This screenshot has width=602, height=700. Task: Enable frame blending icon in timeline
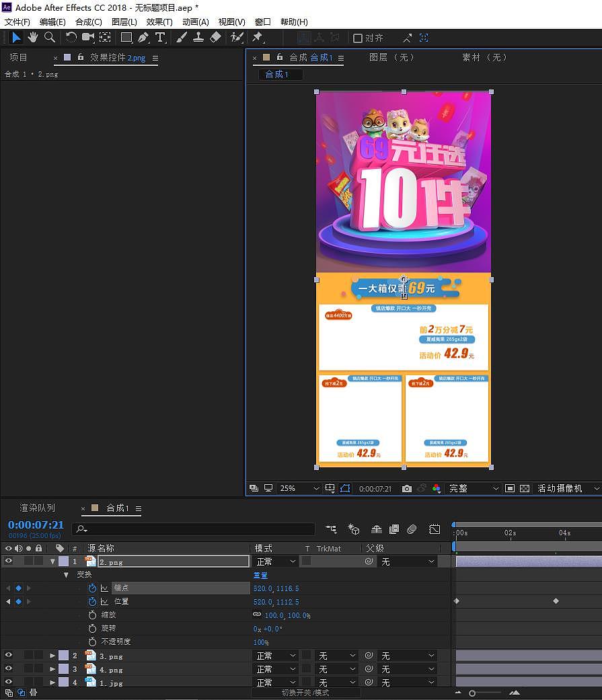[x=394, y=529]
